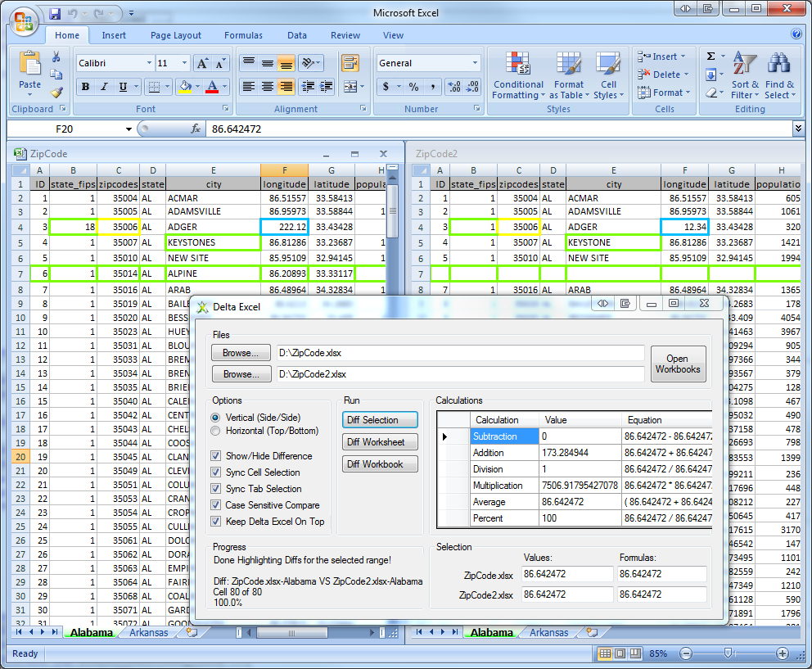Click the Increase Decimal icon
The height and width of the screenshot is (669, 812).
tap(454, 87)
